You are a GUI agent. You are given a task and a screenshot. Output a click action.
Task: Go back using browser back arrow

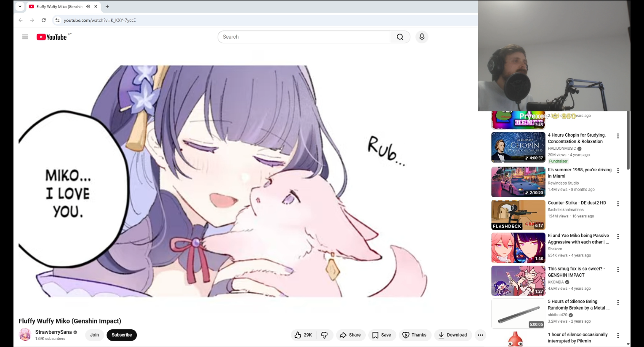(21, 20)
